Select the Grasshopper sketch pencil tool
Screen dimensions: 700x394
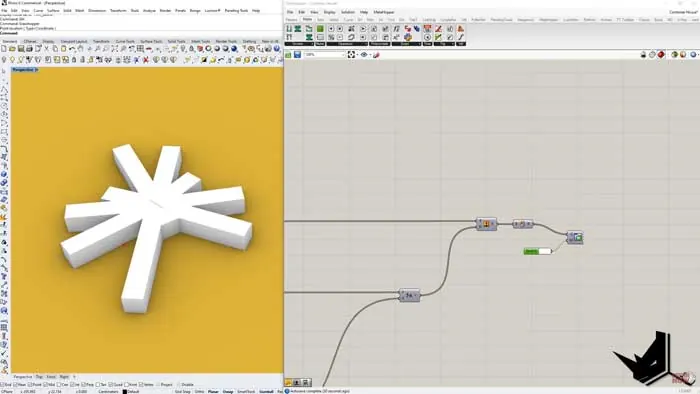(376, 54)
